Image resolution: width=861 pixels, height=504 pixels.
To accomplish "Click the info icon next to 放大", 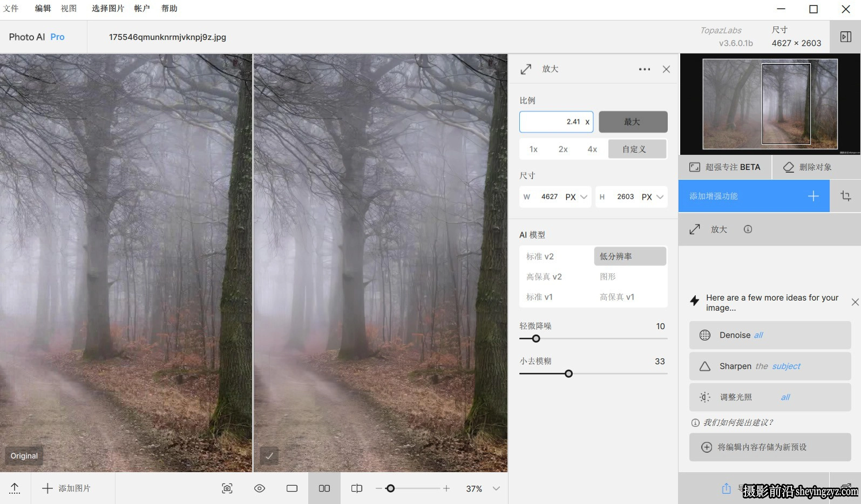I will point(748,229).
